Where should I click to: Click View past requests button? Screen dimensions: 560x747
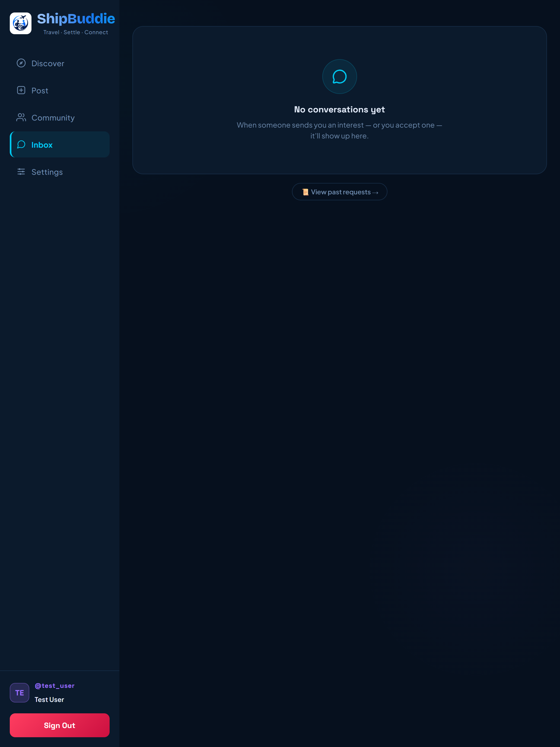(340, 192)
